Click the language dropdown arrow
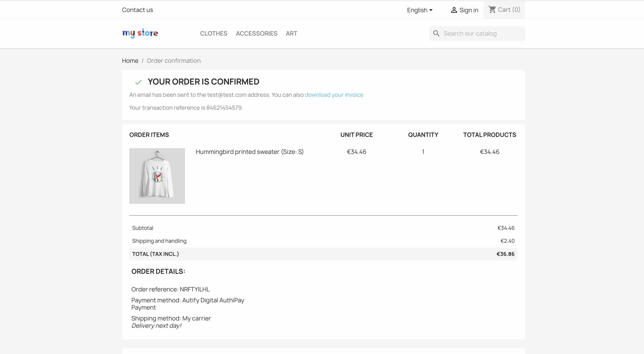Viewport: 644px width, 354px height. tap(431, 10)
